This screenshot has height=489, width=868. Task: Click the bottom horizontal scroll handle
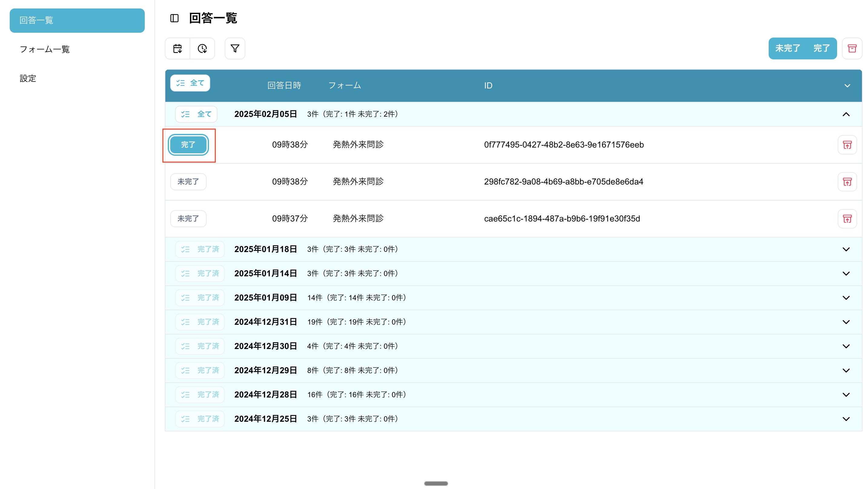pos(436,483)
